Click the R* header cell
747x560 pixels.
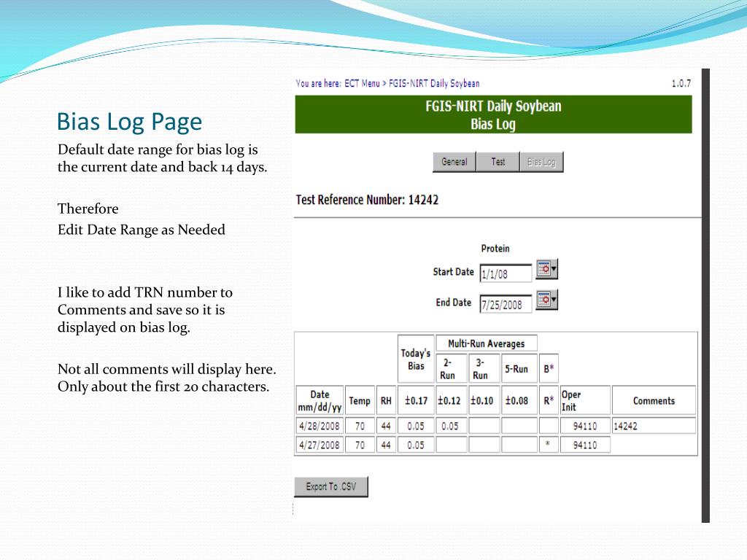point(549,400)
